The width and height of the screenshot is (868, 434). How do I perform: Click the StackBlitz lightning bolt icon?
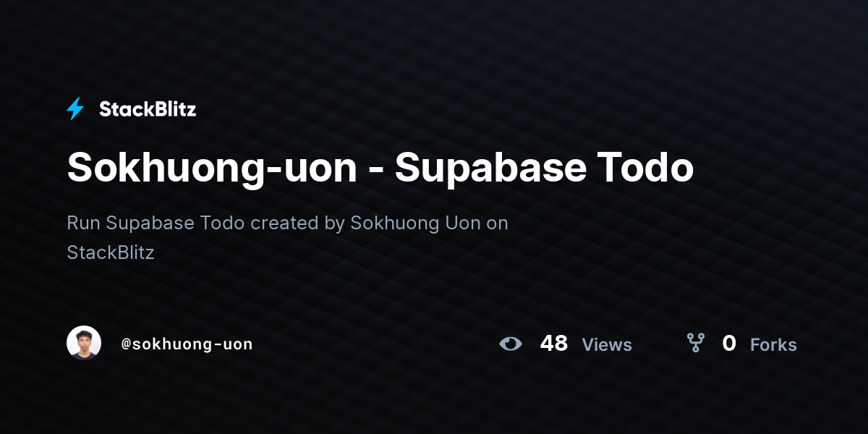point(75,109)
